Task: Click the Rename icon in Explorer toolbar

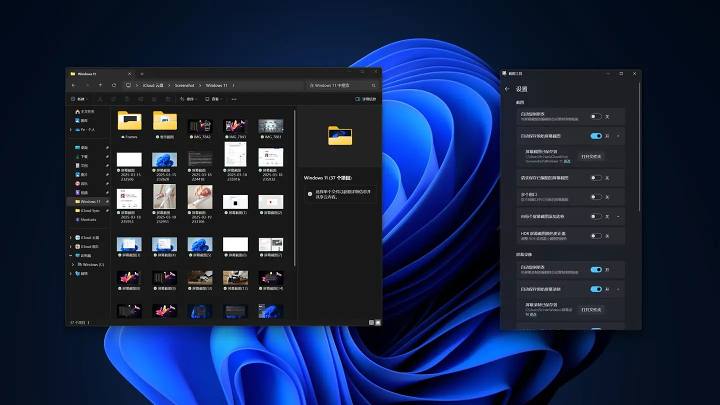Action: click(141, 99)
